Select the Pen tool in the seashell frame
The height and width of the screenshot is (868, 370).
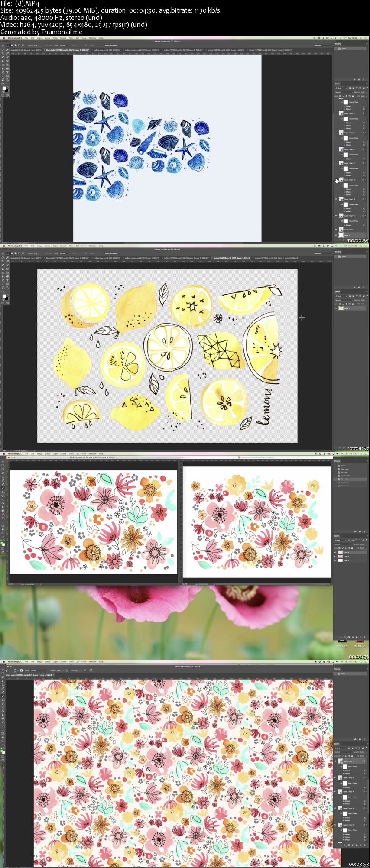pos(3,72)
